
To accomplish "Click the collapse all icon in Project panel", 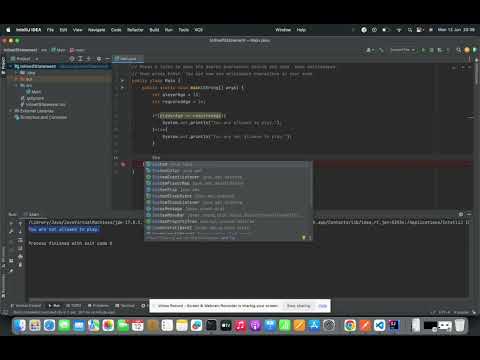I will tap(89, 59).
